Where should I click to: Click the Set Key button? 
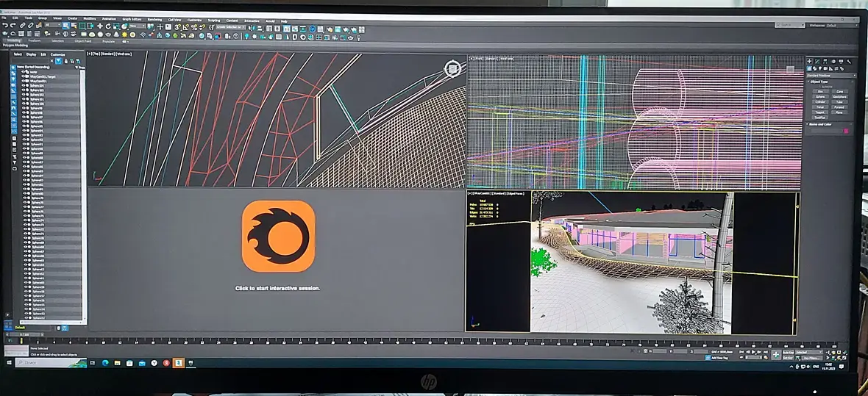788,358
